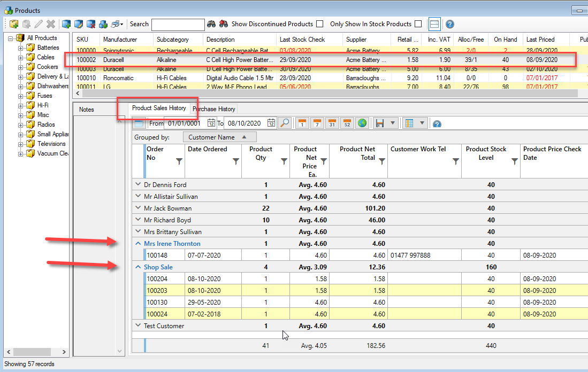Collapse the Shop Sale customer group
Viewport: 588px width, 372px height.
(x=137, y=267)
